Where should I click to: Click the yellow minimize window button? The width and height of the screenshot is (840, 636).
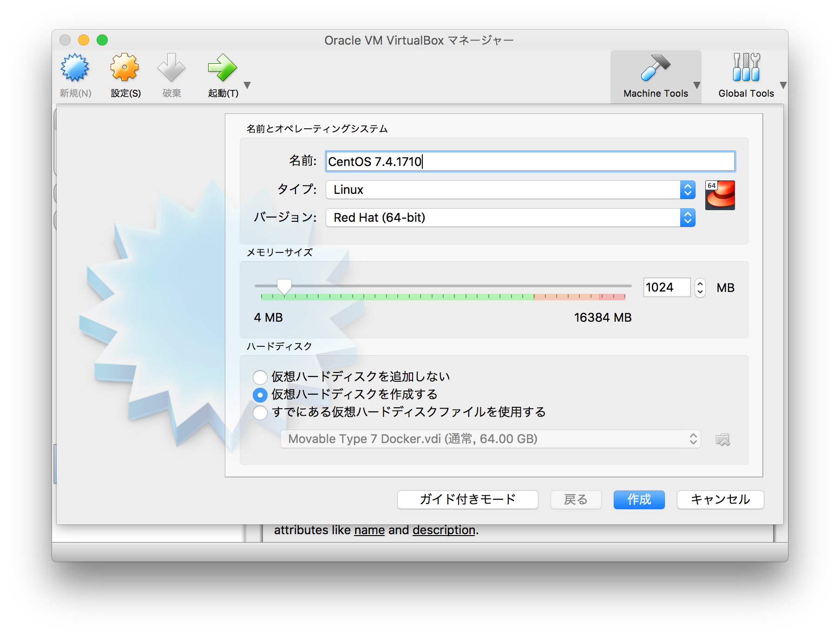click(x=84, y=40)
